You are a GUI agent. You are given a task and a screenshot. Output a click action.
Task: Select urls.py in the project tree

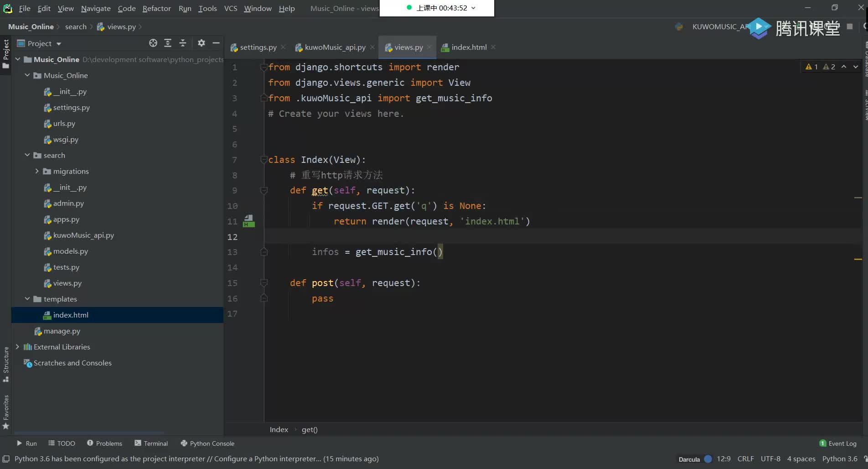[x=64, y=123]
